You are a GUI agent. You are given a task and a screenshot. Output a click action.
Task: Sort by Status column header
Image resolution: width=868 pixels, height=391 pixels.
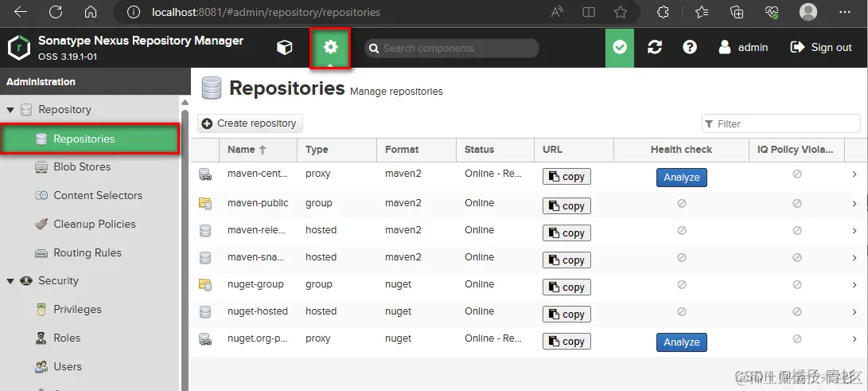(496, 150)
